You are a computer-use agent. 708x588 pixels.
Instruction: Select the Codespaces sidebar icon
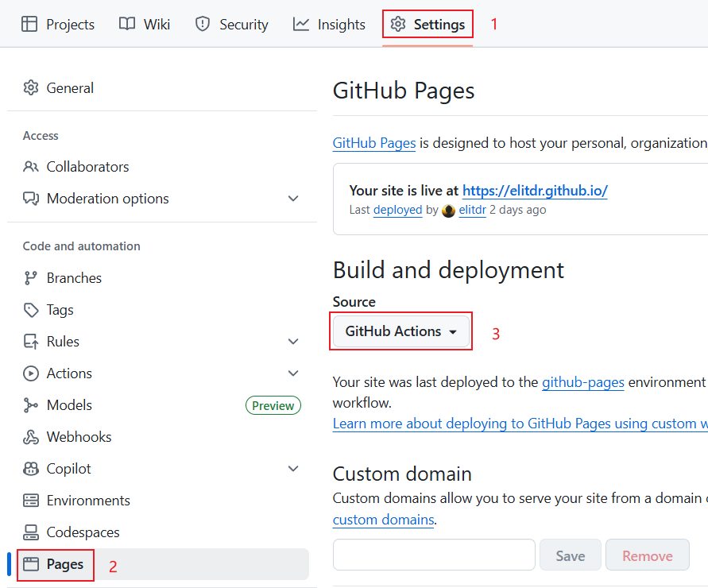click(x=30, y=532)
